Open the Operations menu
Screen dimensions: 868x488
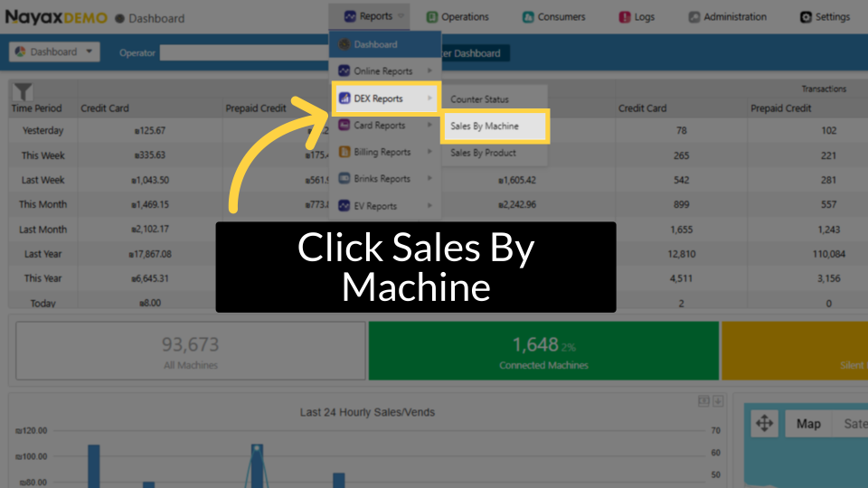(458, 17)
